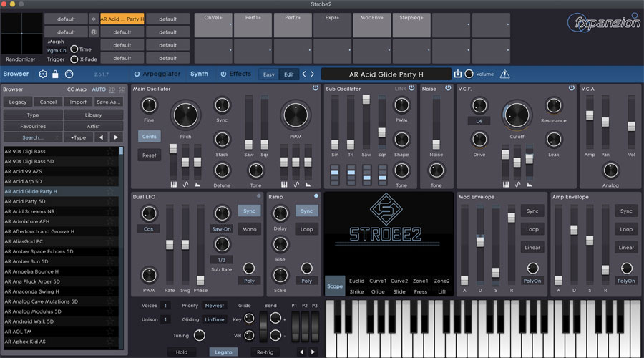644x358 pixels.
Task: Click the Amp Envelope A slider
Action: [558, 281]
